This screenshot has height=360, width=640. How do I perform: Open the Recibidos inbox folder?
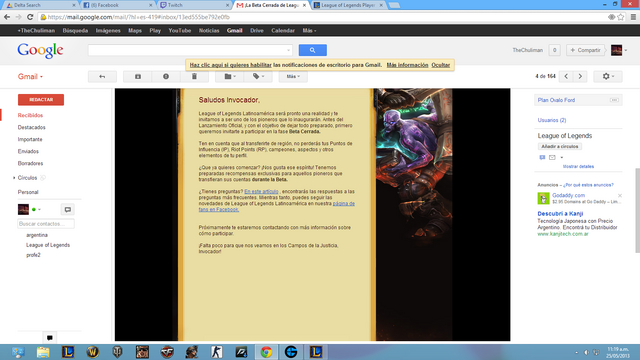point(30,116)
